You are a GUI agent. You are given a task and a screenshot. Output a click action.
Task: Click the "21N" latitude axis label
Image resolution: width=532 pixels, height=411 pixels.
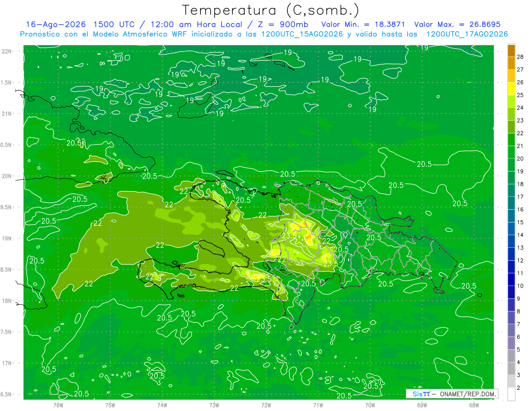pos(7,114)
